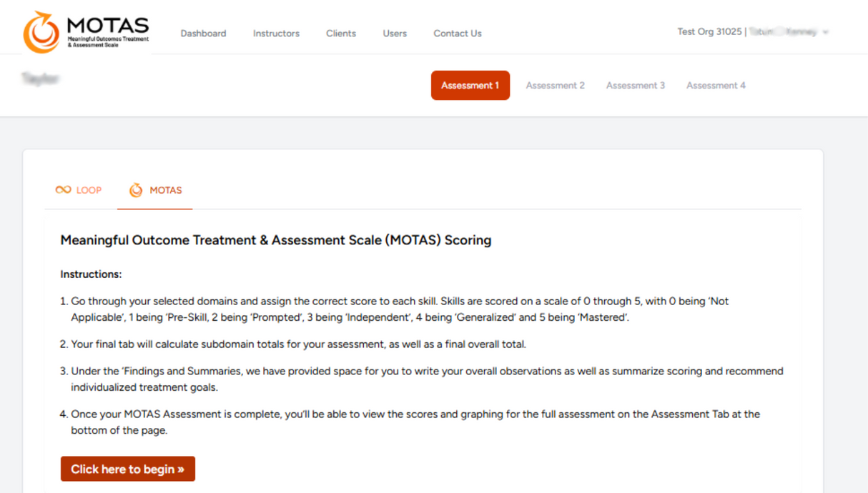
Task: Click the swirl icon on the MOTAS tab
Action: (136, 190)
